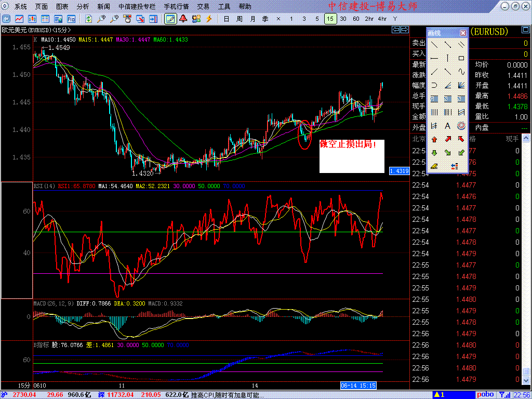The width and height of the screenshot is (532, 399).
Task: Switch chart to 30-minute period
Action: point(343,19)
